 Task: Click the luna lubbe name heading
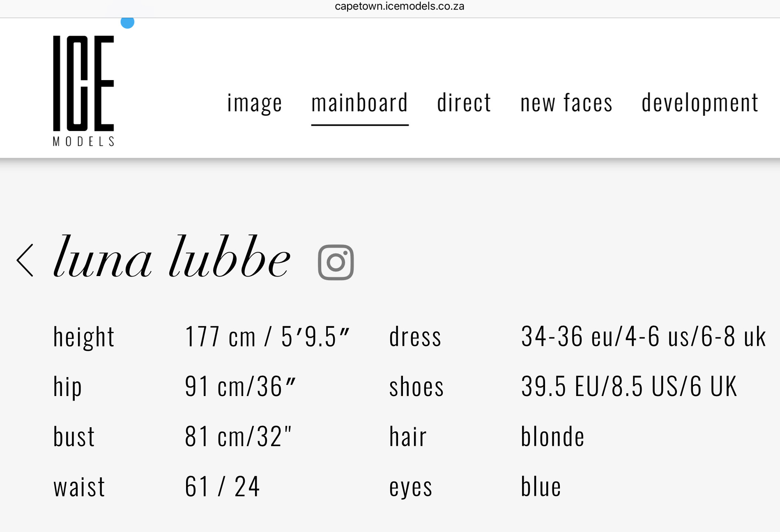172,256
